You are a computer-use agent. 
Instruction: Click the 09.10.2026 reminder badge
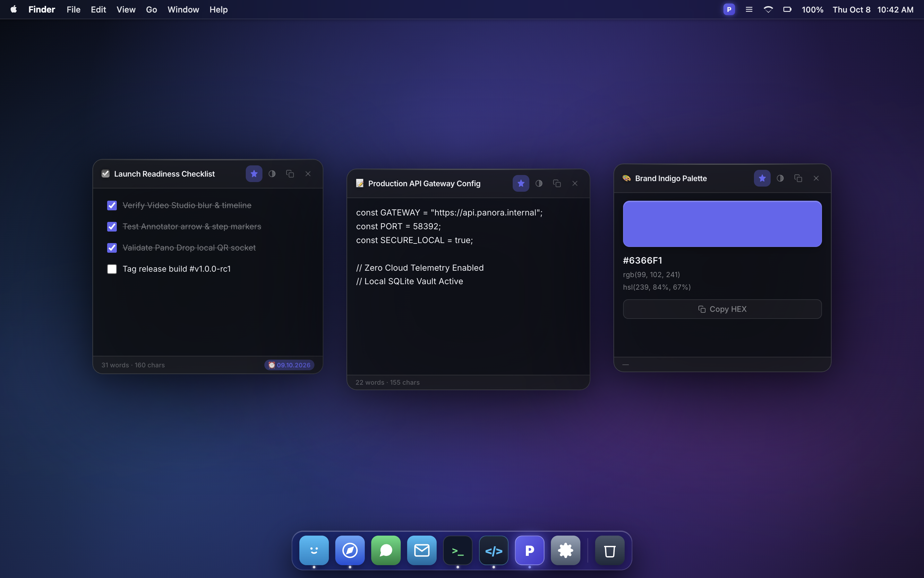point(289,365)
